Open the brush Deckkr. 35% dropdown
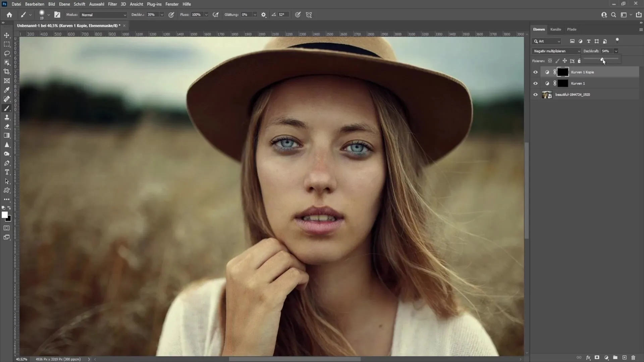This screenshot has width=644, height=362. [162, 15]
